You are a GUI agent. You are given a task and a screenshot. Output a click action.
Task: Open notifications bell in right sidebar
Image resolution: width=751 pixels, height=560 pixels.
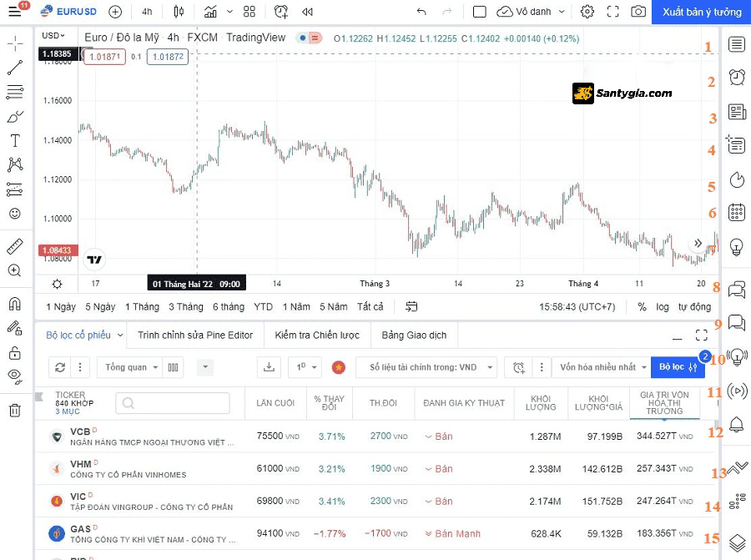(x=737, y=424)
